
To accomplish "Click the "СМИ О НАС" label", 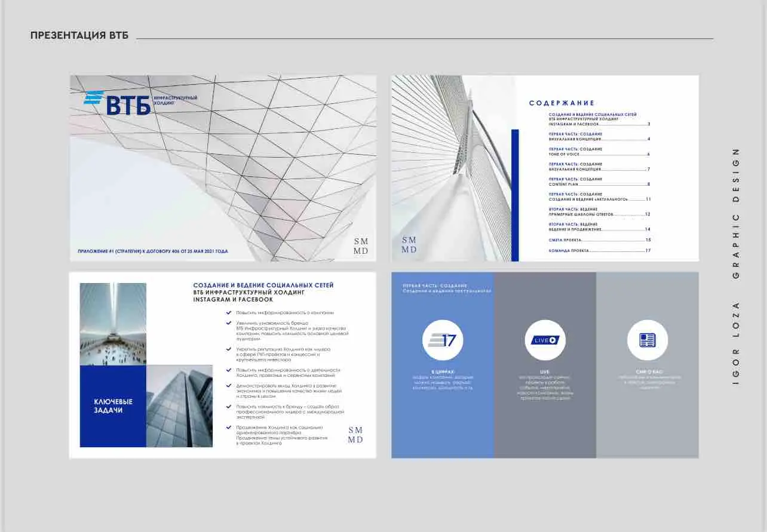I will [x=649, y=371].
